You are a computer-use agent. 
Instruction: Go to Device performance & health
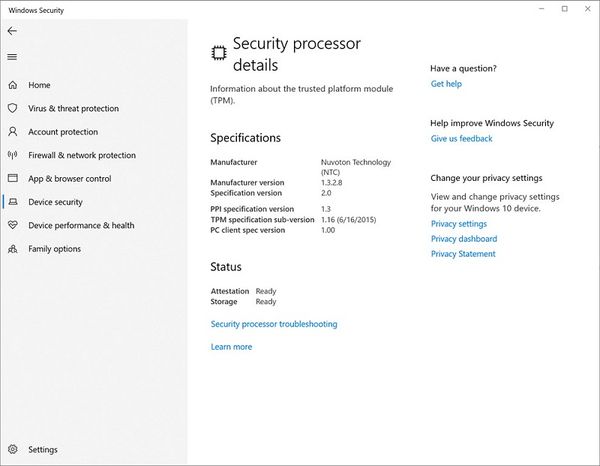pos(81,225)
